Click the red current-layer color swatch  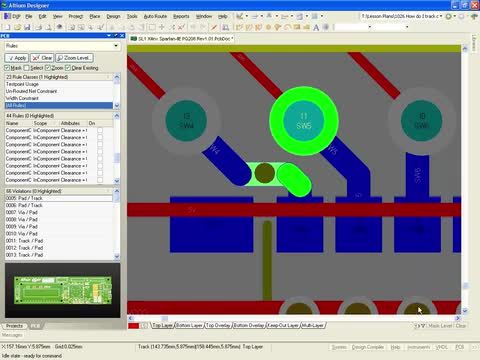tap(133, 326)
